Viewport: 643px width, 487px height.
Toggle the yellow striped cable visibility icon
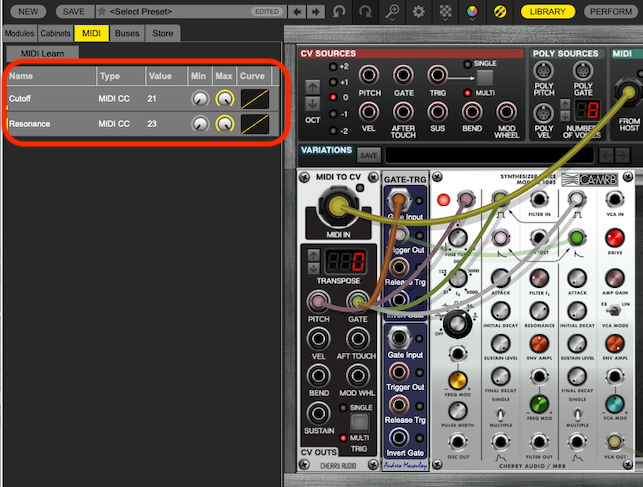(x=499, y=11)
